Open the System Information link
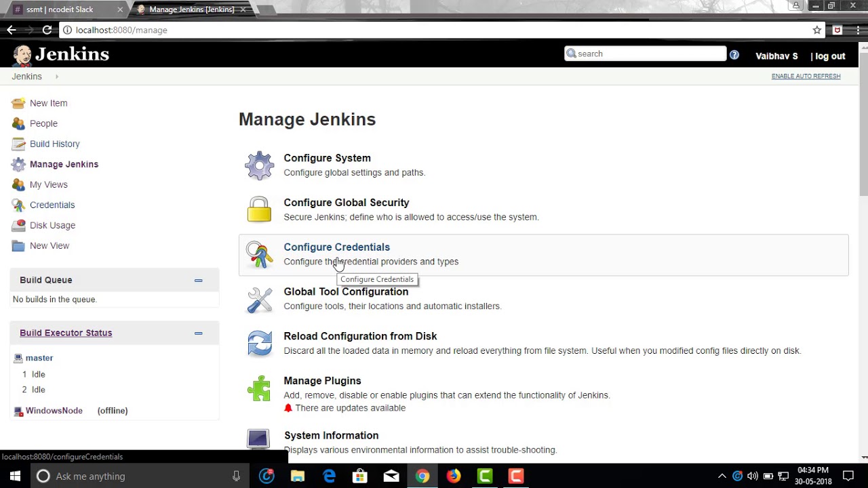This screenshot has height=488, width=868. point(332,435)
